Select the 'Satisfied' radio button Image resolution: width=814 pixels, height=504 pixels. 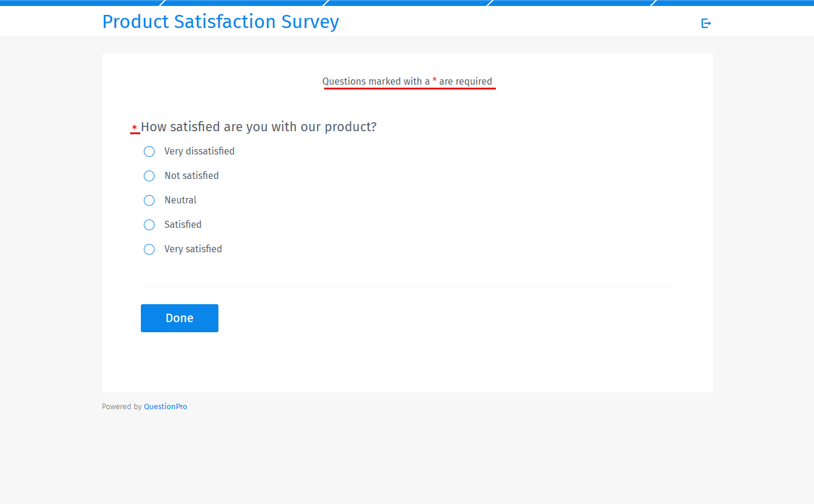pyautogui.click(x=149, y=225)
